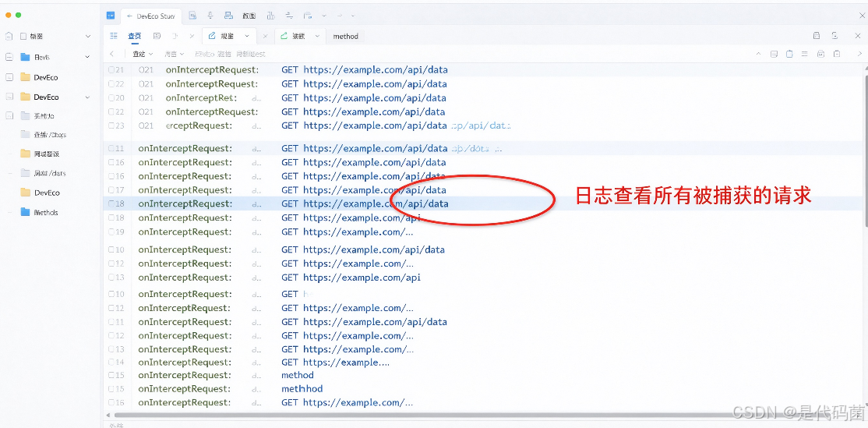This screenshot has width=868, height=428.
Task: Click the up caret icon in the right log toolbar
Action: (758, 54)
